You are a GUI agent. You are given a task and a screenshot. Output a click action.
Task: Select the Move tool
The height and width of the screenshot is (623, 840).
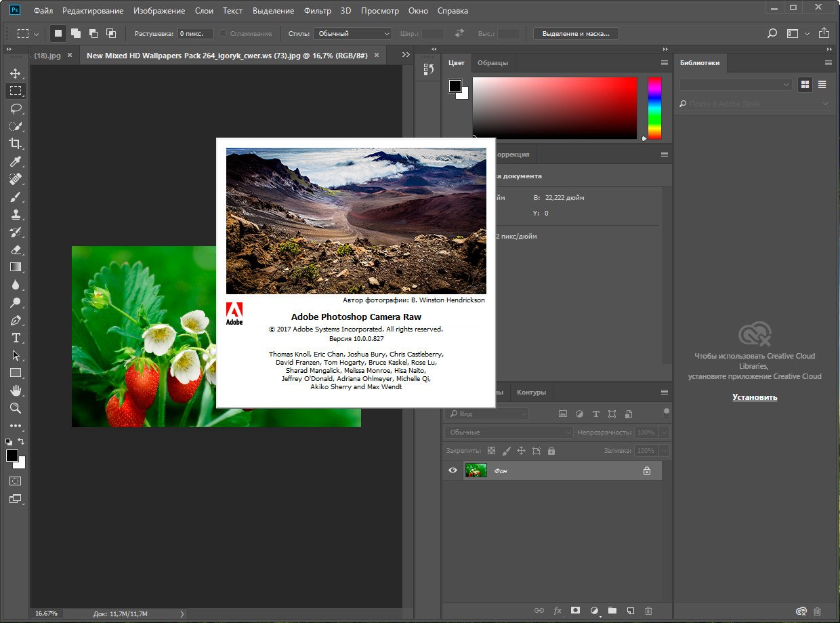15,73
